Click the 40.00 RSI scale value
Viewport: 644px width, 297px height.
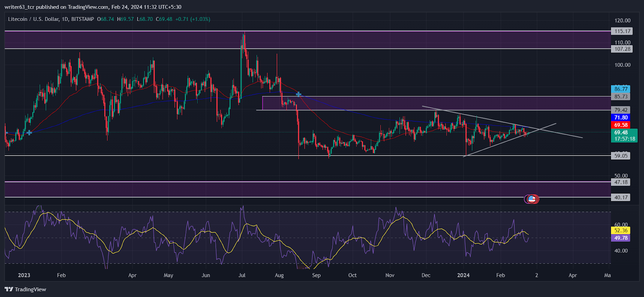click(x=621, y=251)
